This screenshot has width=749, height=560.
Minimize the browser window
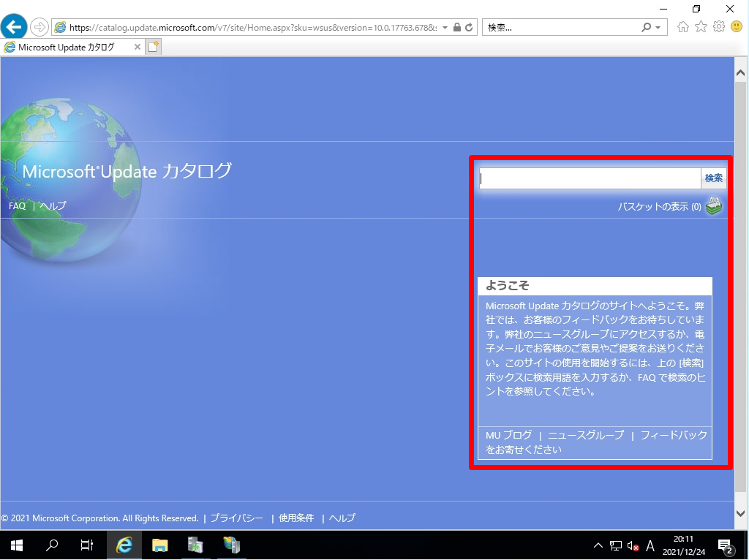(x=663, y=9)
